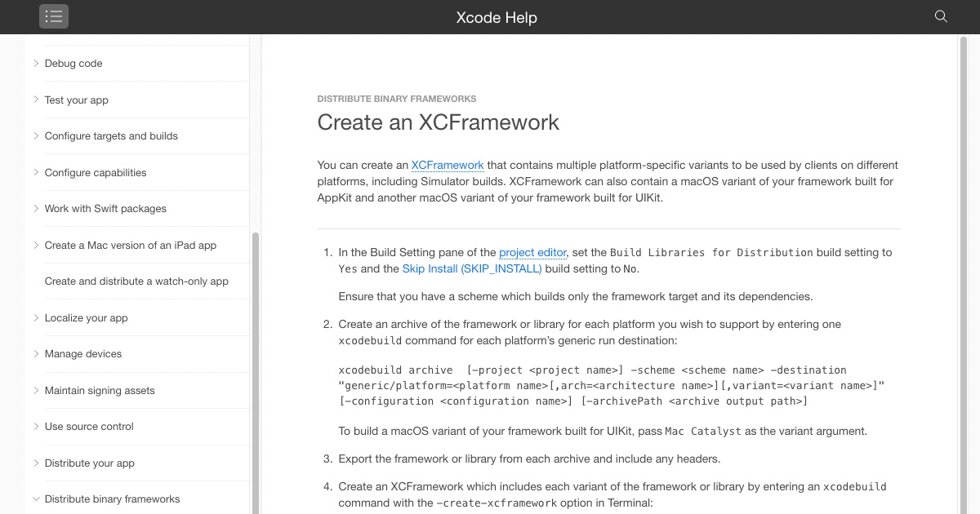This screenshot has width=980, height=514.
Task: Follow the project editor link
Action: click(x=532, y=253)
